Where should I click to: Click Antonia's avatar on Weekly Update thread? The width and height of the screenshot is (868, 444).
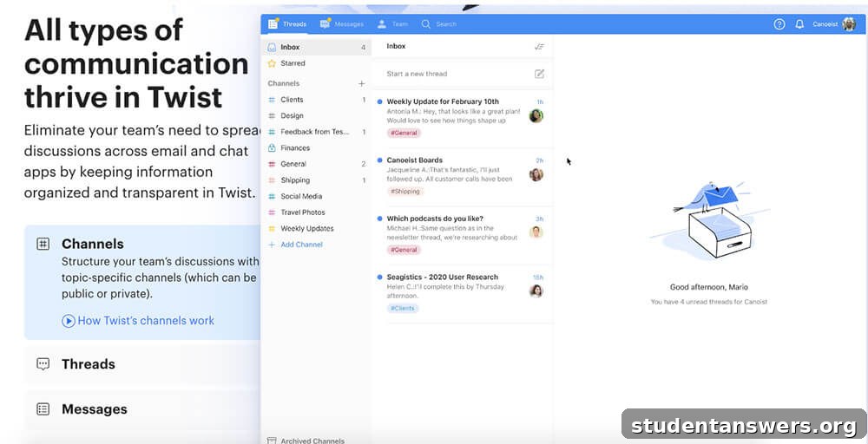click(x=536, y=115)
